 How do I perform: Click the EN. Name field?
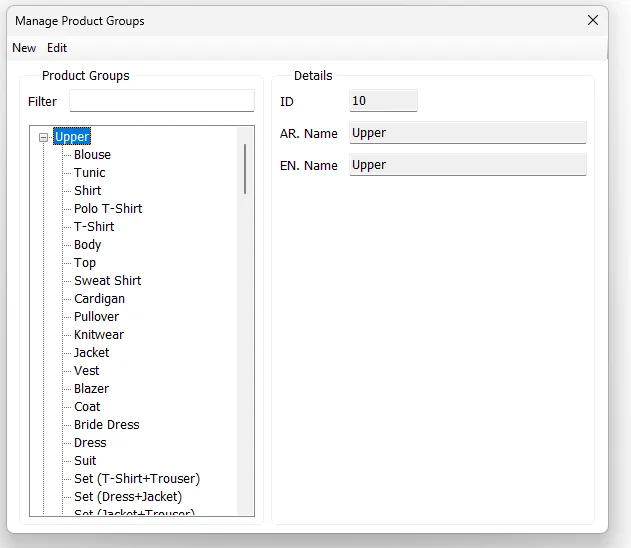(468, 165)
